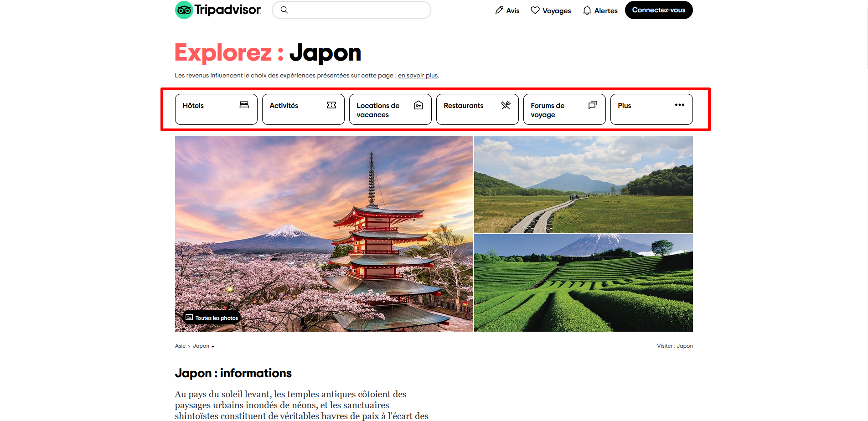Expand the Plus three-dots menu
868x421 pixels.
(x=679, y=105)
